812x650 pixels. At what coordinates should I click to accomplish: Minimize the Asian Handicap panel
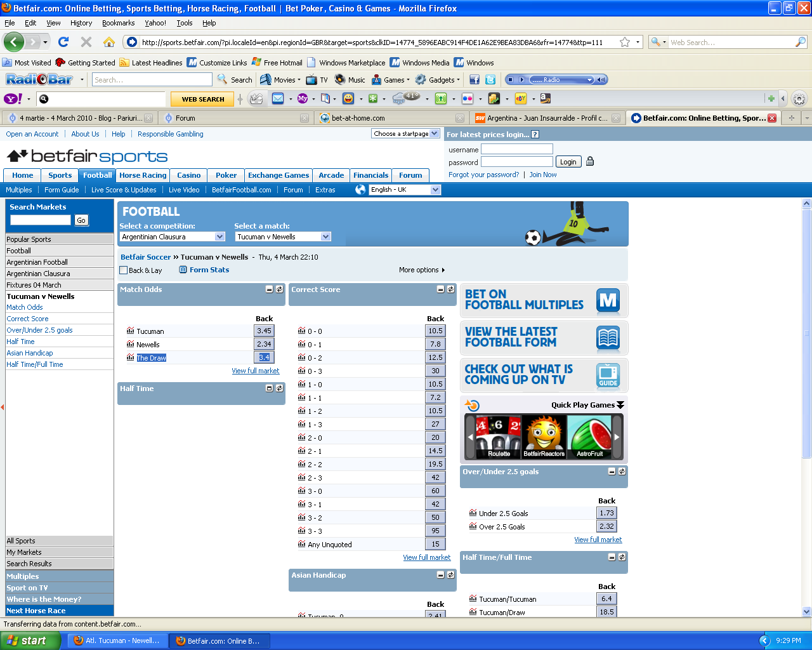tap(440, 575)
